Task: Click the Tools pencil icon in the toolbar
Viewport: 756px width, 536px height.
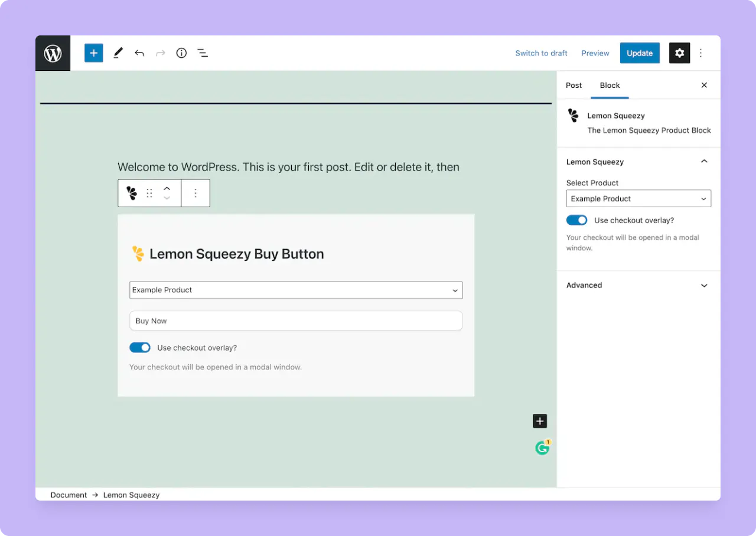Action: click(x=118, y=53)
